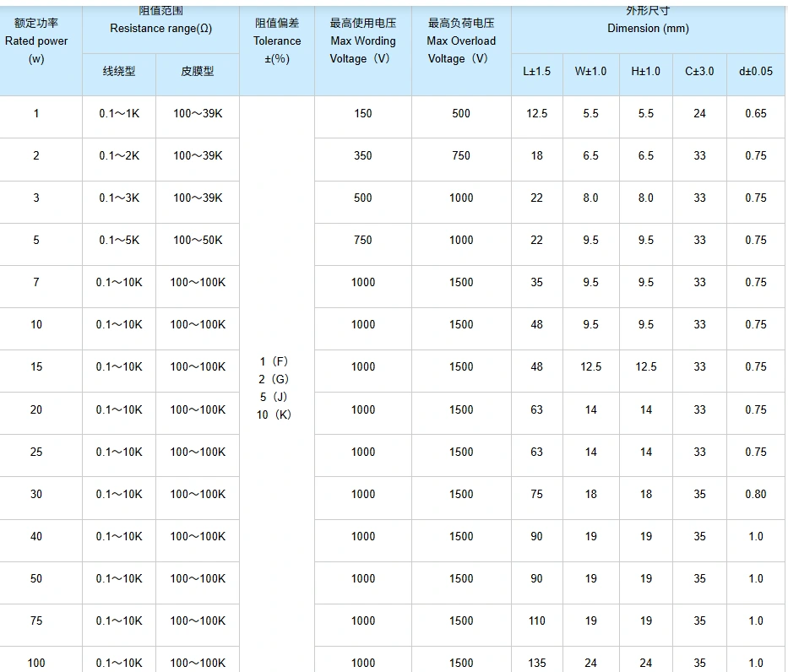Click the 350 max working voltage cell
This screenshot has height=672, width=788.
tap(361, 157)
